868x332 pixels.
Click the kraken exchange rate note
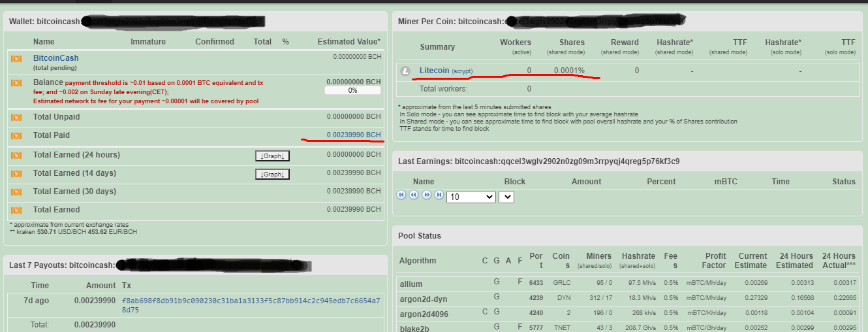pos(73,232)
